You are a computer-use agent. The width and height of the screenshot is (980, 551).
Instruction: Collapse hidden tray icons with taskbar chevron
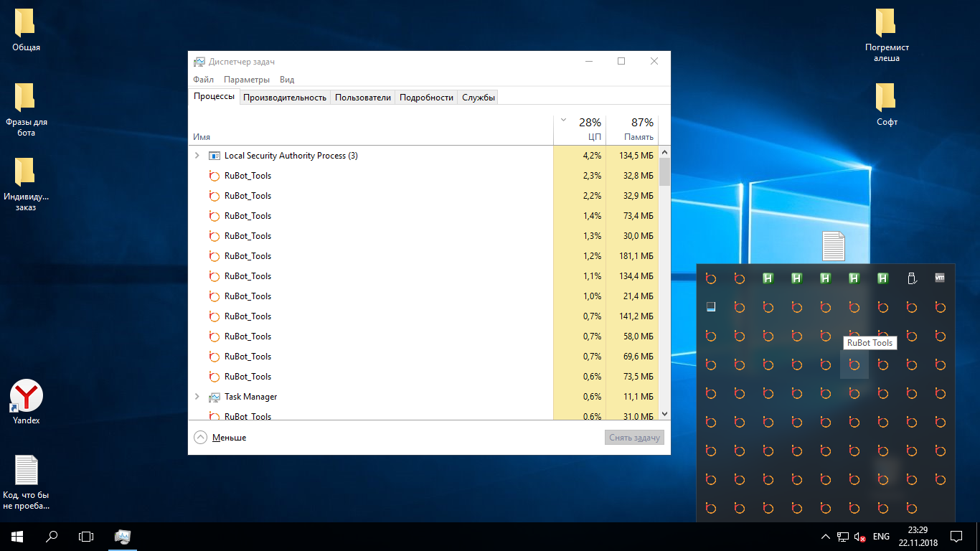tap(825, 537)
